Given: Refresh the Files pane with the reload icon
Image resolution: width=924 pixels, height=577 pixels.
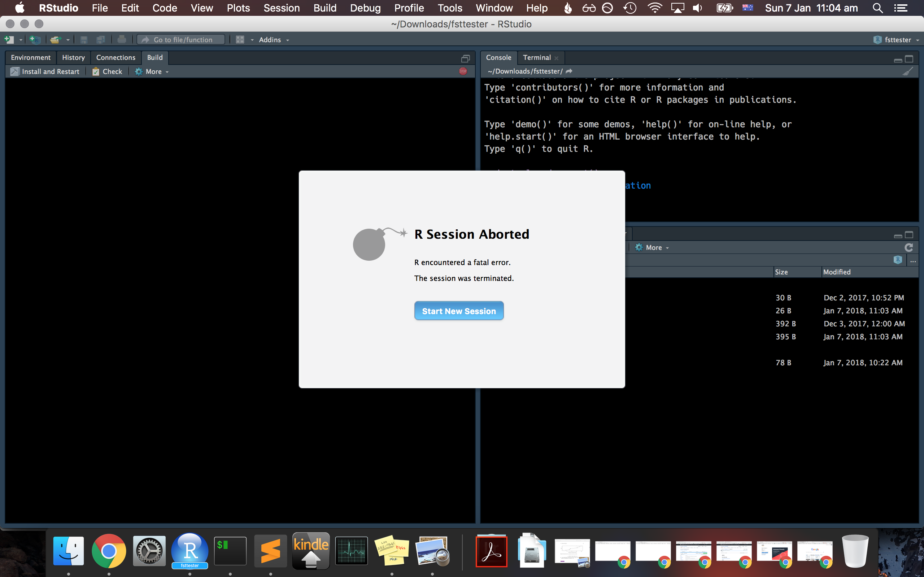Looking at the screenshot, I should click(908, 247).
